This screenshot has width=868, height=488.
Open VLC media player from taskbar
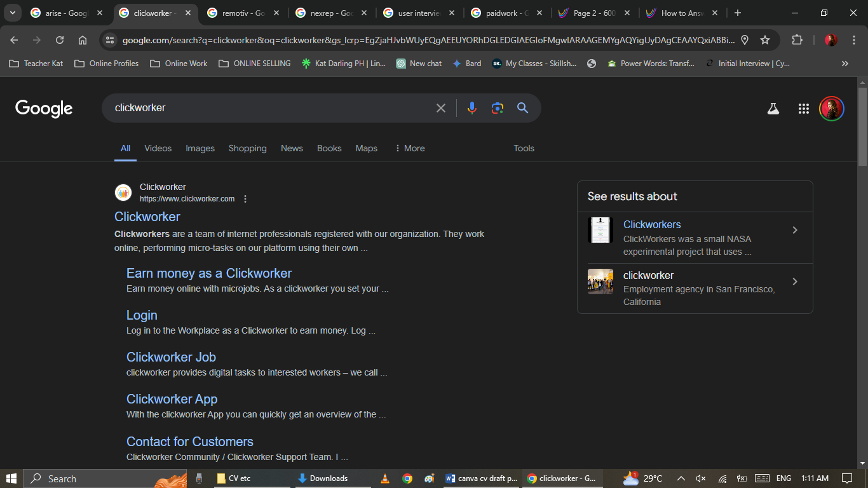(385, 478)
